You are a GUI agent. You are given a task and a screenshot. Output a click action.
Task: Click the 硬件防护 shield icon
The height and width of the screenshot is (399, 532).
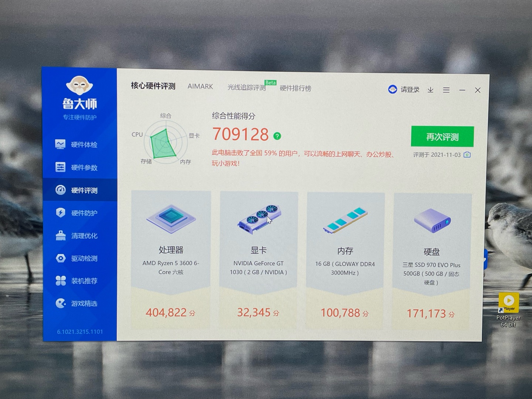(61, 212)
